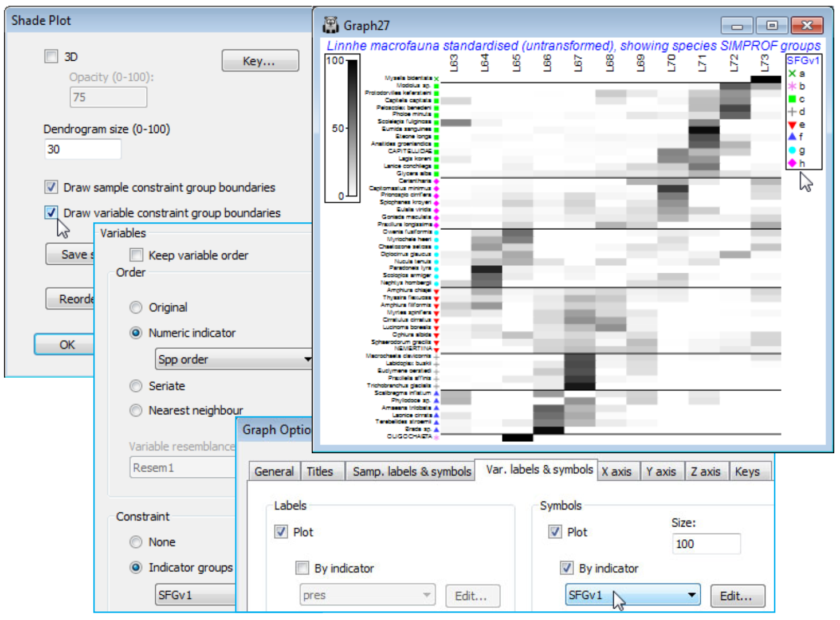Click the Key... button

(260, 61)
